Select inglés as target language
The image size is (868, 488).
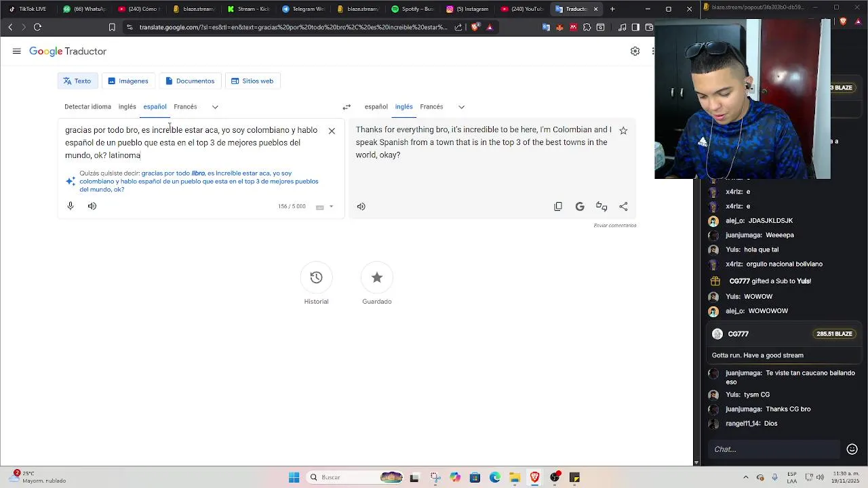(x=403, y=107)
